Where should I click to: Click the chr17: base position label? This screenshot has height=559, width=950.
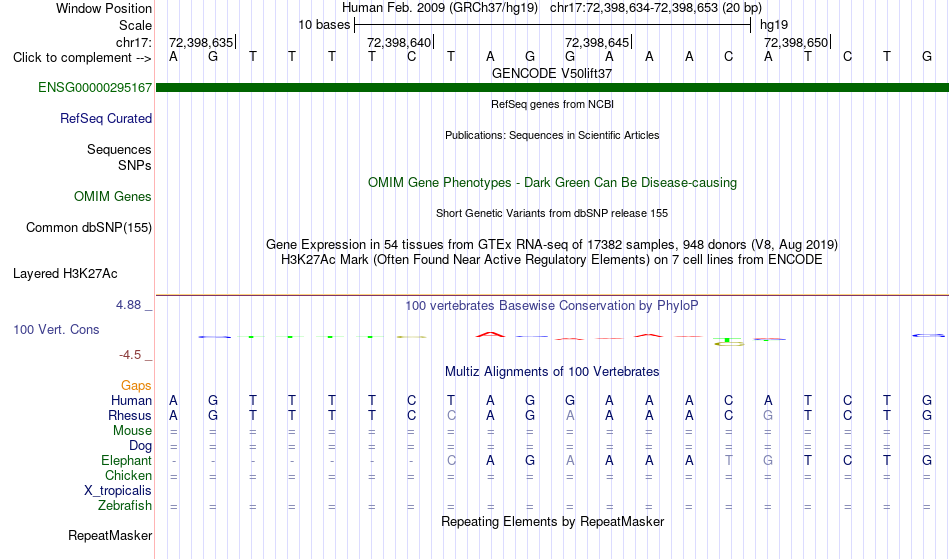point(133,42)
